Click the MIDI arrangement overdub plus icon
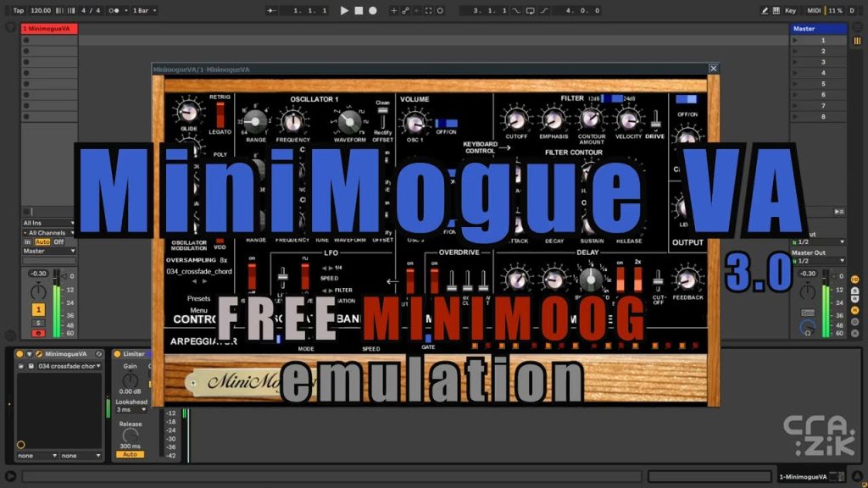 393,10
